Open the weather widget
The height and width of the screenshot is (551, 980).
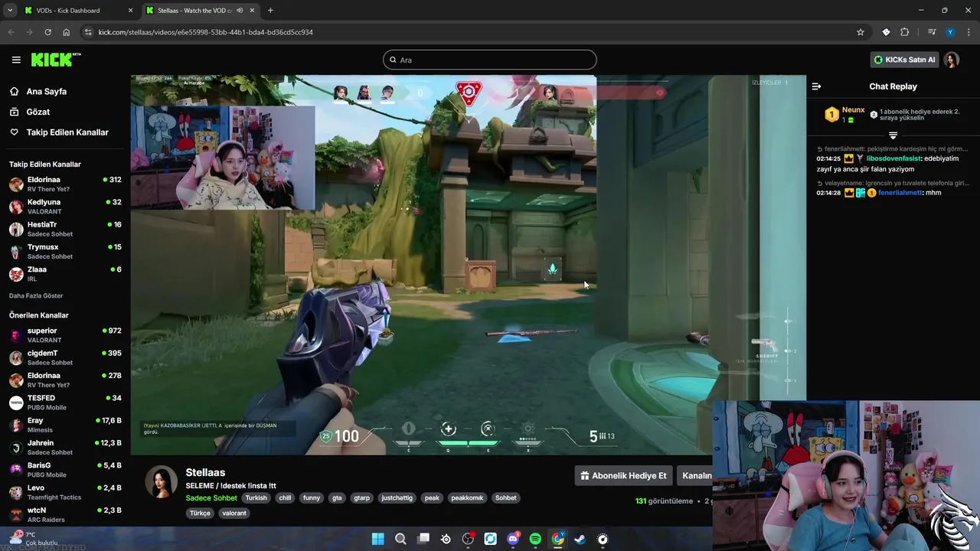(x=34, y=538)
